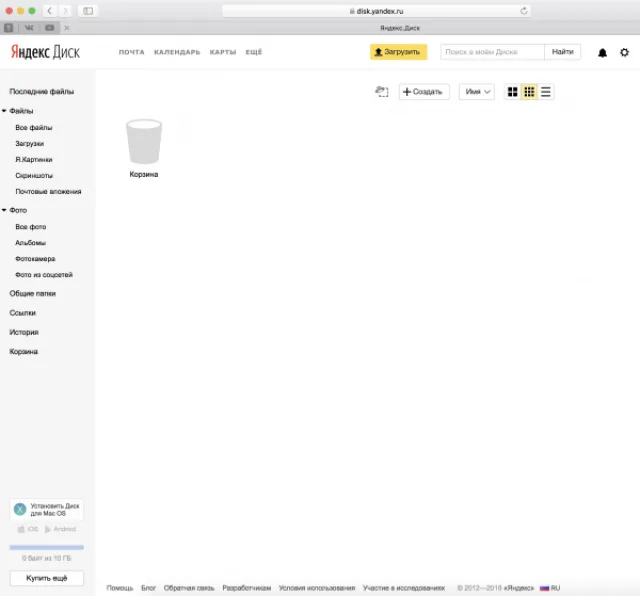The width and height of the screenshot is (640, 596).
Task: Open Ссылки in sidebar
Action: point(22,313)
